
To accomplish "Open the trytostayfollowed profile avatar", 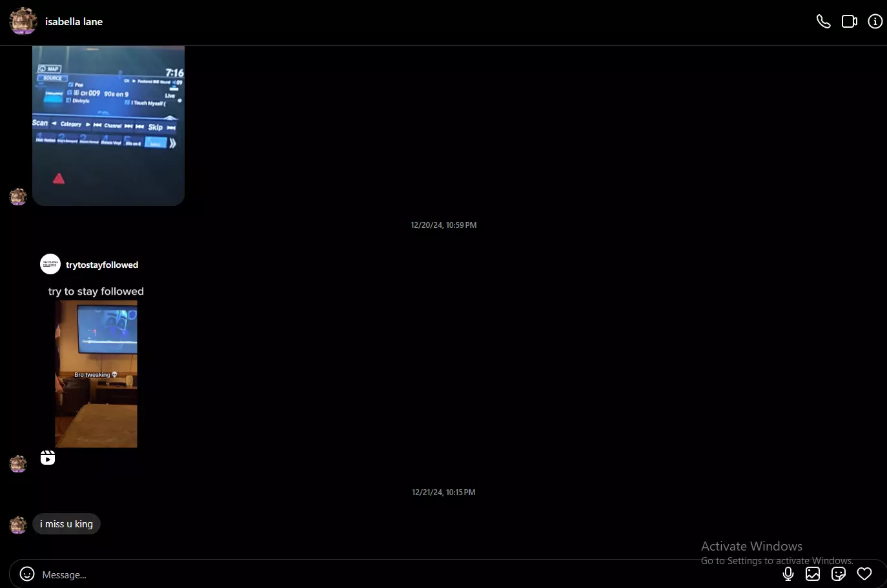I will tap(50, 264).
